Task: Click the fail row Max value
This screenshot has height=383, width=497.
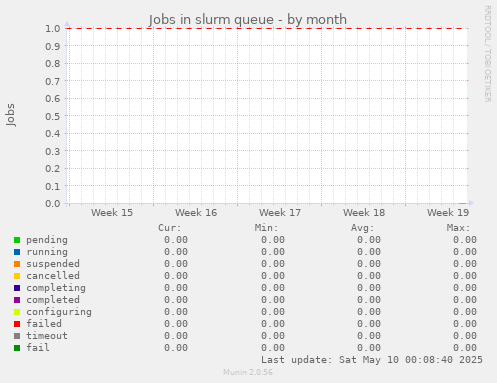Action: point(465,348)
